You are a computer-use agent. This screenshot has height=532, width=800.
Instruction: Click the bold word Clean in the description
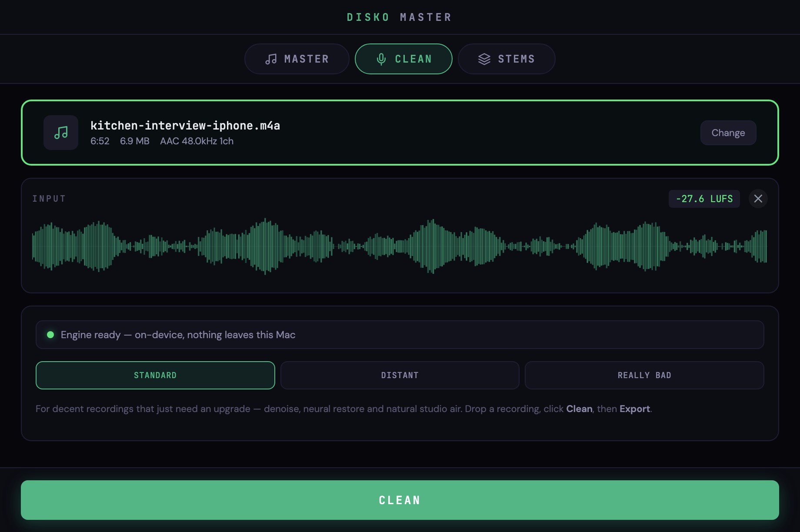pyautogui.click(x=579, y=409)
